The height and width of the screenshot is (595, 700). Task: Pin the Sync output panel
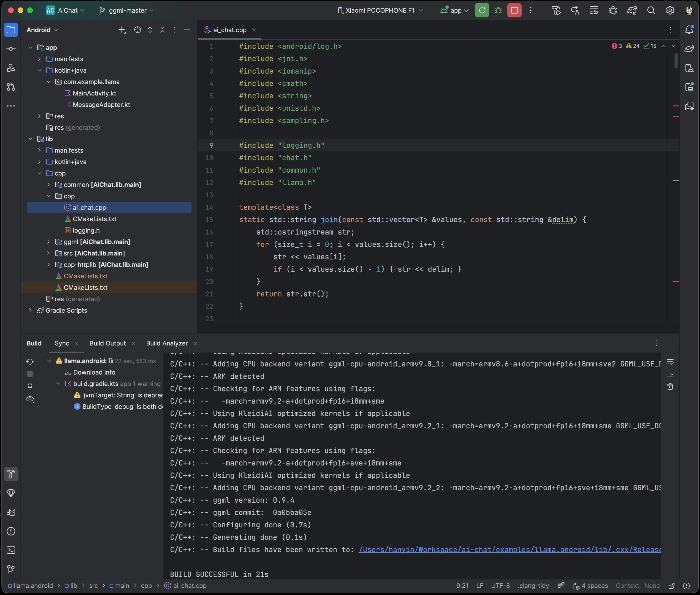[30, 386]
